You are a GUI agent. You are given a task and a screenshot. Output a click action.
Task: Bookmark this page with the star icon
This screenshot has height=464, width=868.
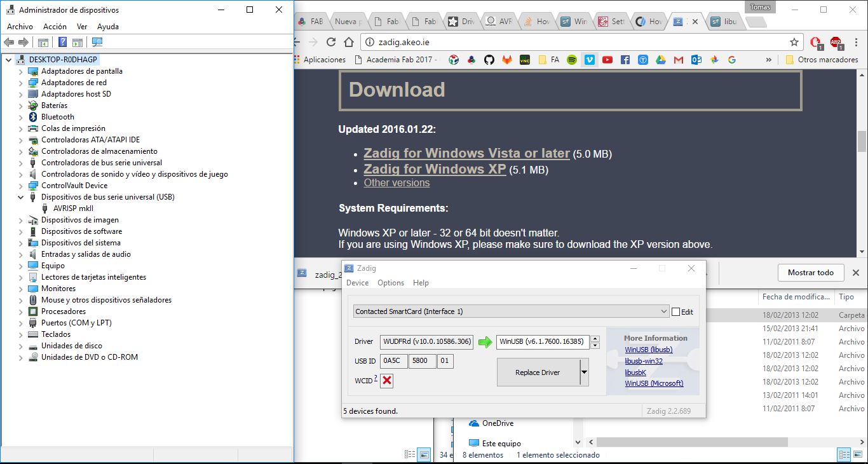tap(794, 42)
